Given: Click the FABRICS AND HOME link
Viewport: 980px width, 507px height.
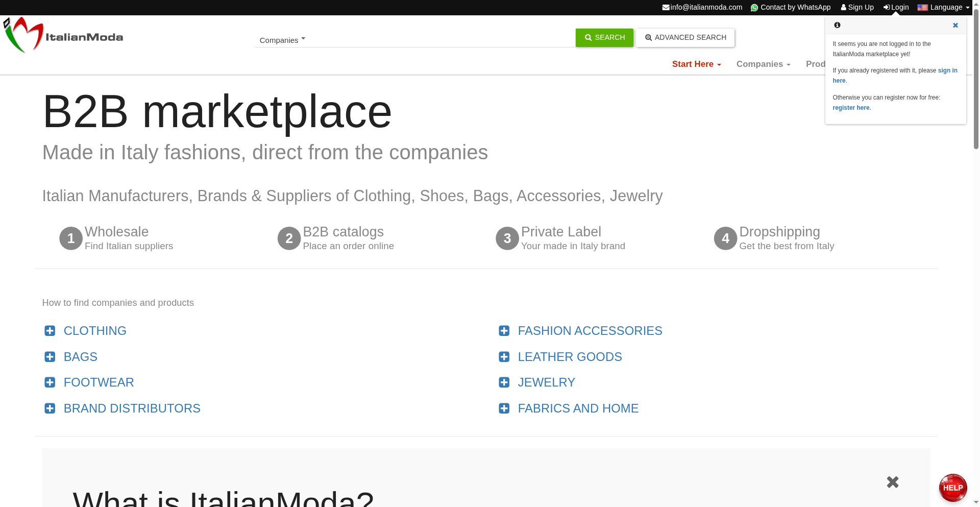Looking at the screenshot, I should (x=578, y=408).
